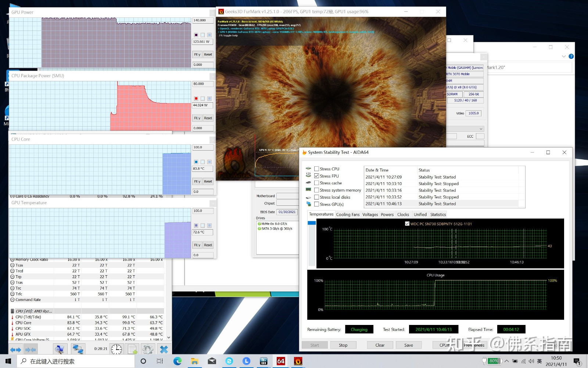Switch to Temperatures tab in AIDA64
Viewport: 588px width, 368px height.
[321, 214]
